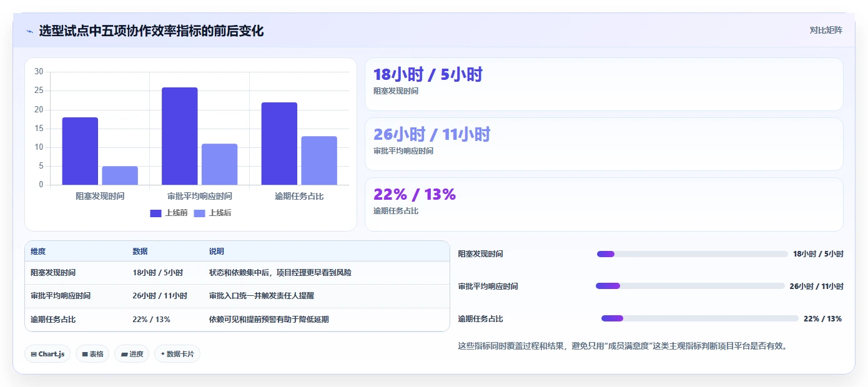Click 26小时 / 11小时 value beside progress bar
Screen dimensions: 868x387
coord(816,287)
